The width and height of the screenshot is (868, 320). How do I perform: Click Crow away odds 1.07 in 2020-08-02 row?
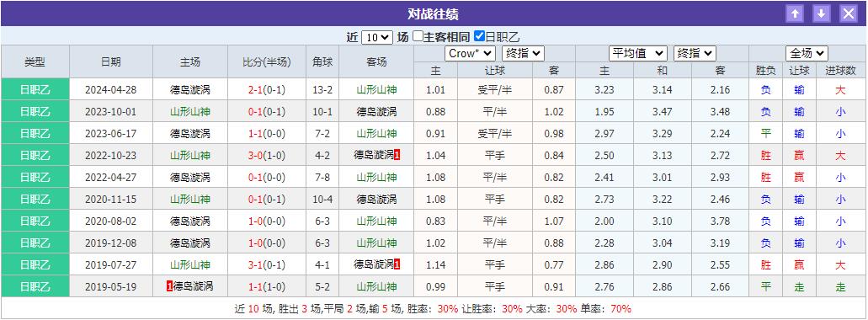[x=554, y=221]
